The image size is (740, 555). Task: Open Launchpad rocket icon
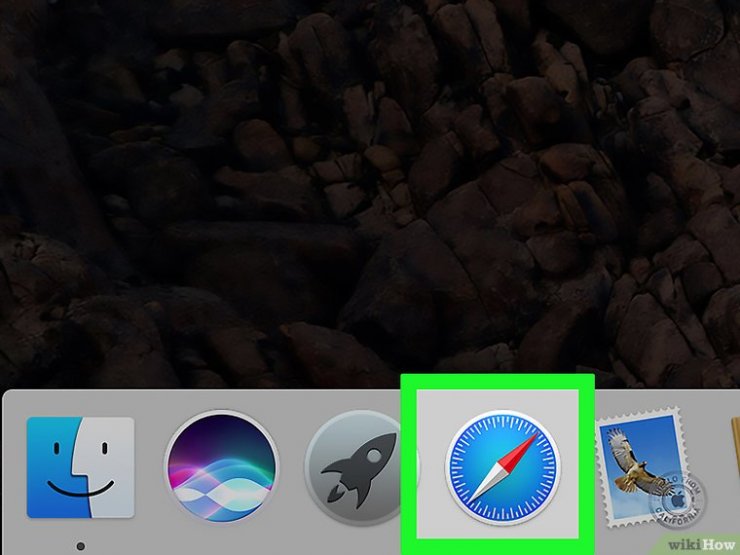click(x=360, y=468)
